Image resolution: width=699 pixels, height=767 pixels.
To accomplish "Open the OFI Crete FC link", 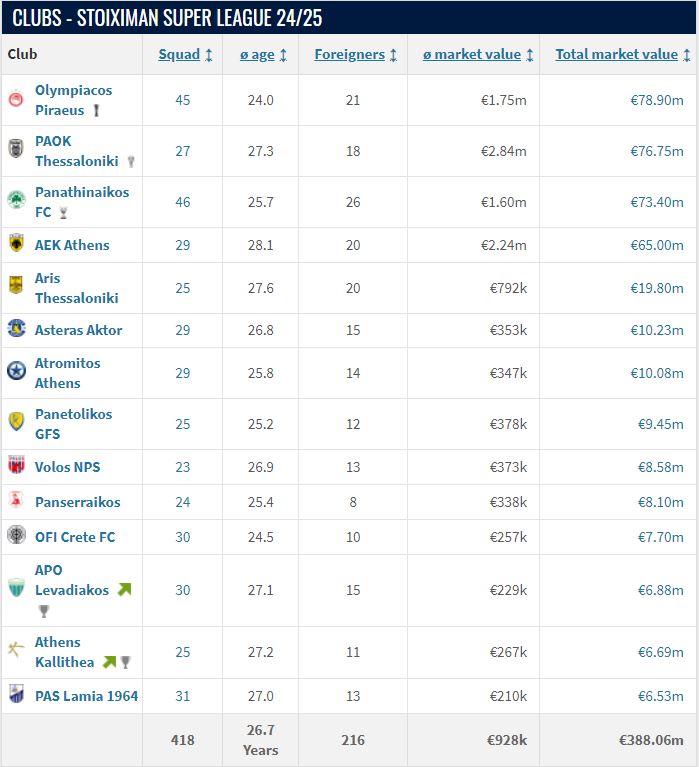I will [75, 537].
